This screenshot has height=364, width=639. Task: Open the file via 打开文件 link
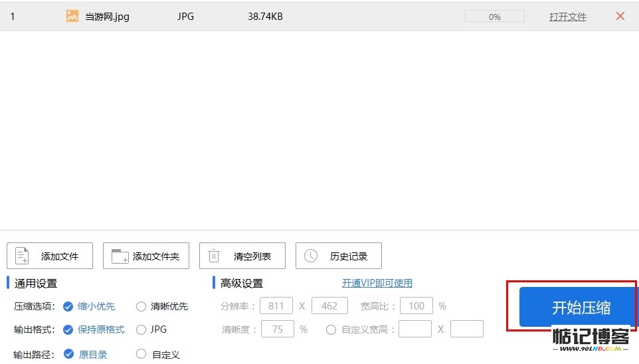[x=568, y=17]
